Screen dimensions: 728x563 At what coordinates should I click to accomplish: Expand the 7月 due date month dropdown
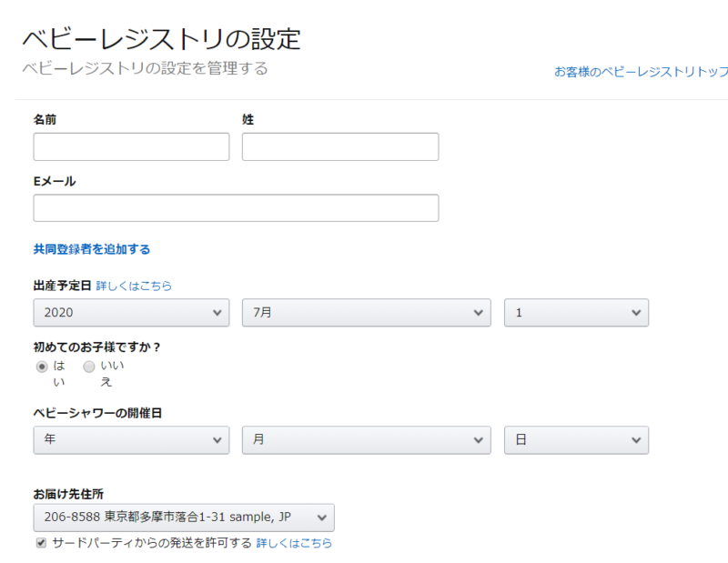point(367,313)
